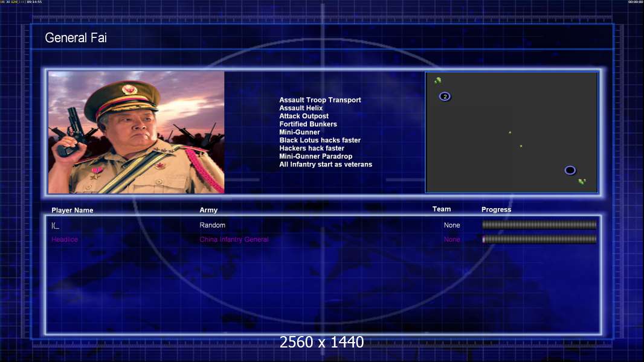Click 'Assault Troop Transport' in the abilities list
Image resolution: width=644 pixels, height=362 pixels.
[320, 100]
